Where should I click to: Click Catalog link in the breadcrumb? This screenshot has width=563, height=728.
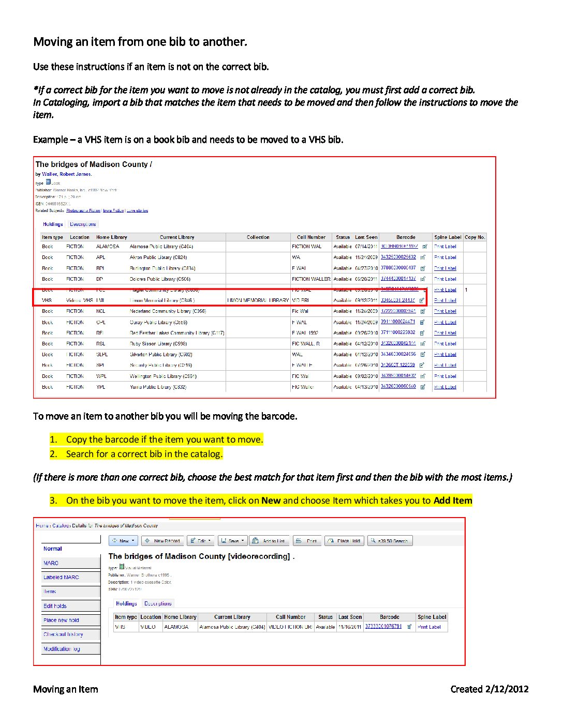(61, 526)
